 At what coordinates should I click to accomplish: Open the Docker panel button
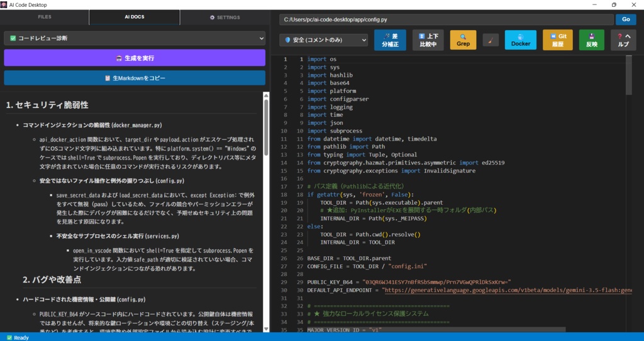tap(520, 40)
